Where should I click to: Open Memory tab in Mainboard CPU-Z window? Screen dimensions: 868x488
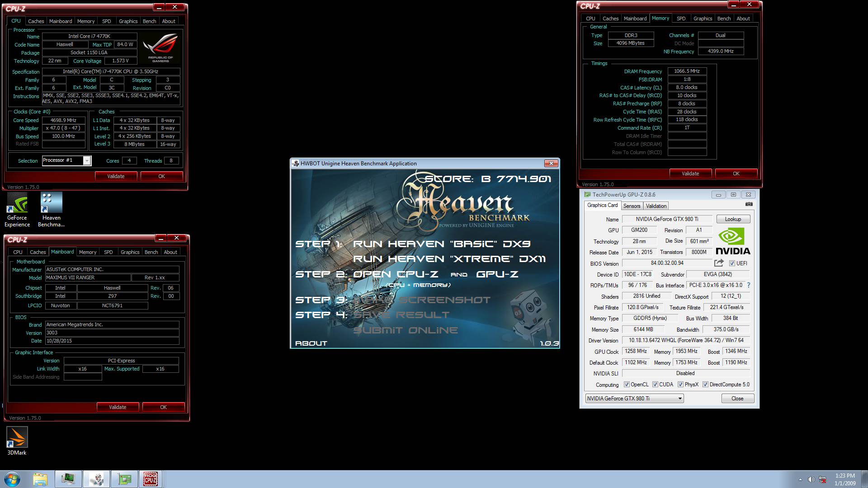pyautogui.click(x=88, y=252)
